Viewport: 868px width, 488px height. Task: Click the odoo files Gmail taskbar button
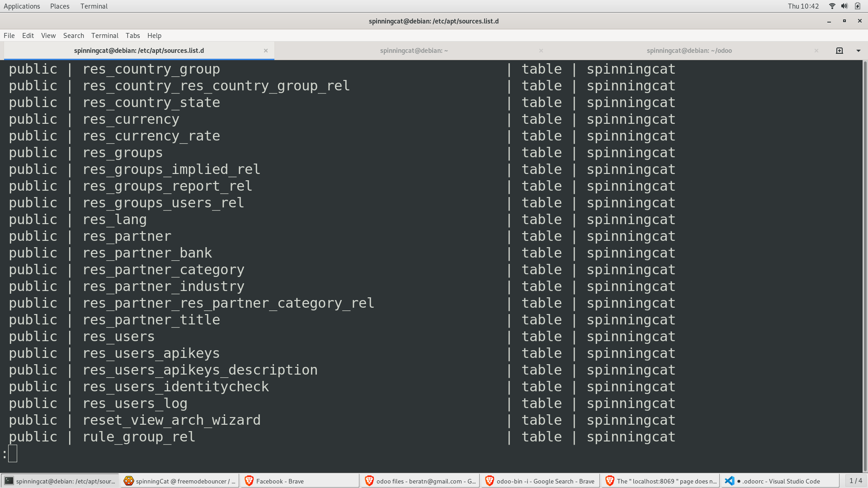click(420, 481)
